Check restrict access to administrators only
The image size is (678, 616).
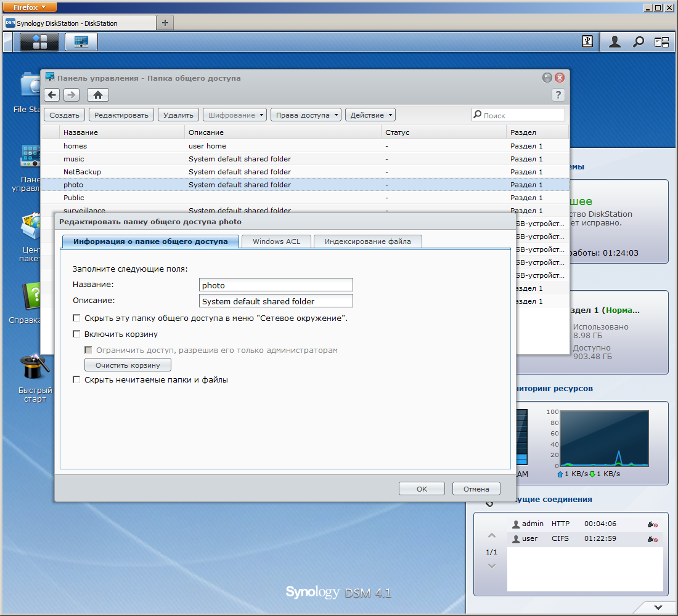pyautogui.click(x=88, y=350)
